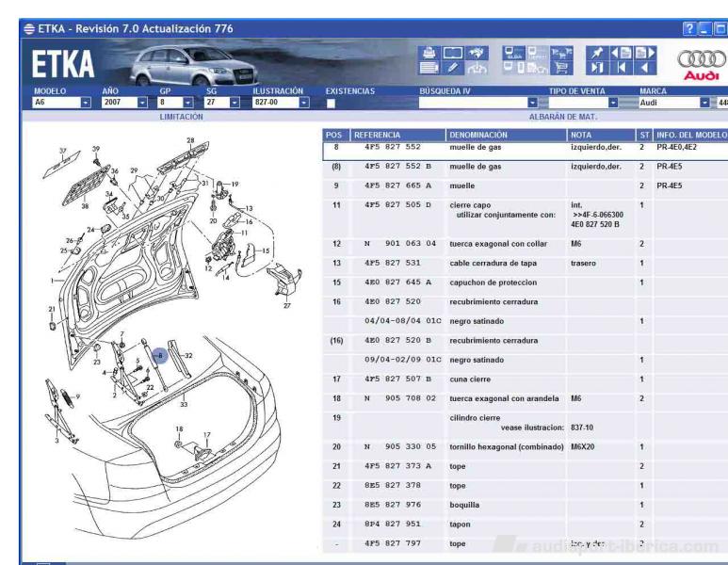728x565 pixels.
Task: Go to next illustration page icon
Action: tap(645, 53)
